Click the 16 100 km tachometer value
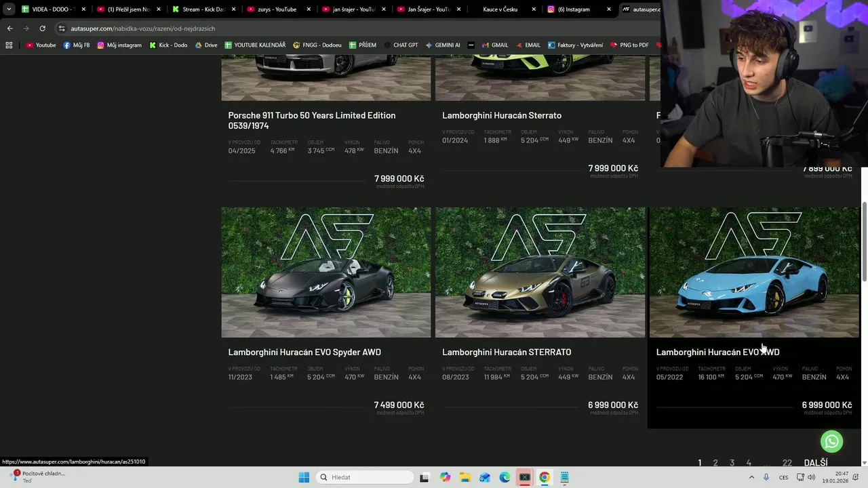The image size is (868, 488). coord(711,377)
